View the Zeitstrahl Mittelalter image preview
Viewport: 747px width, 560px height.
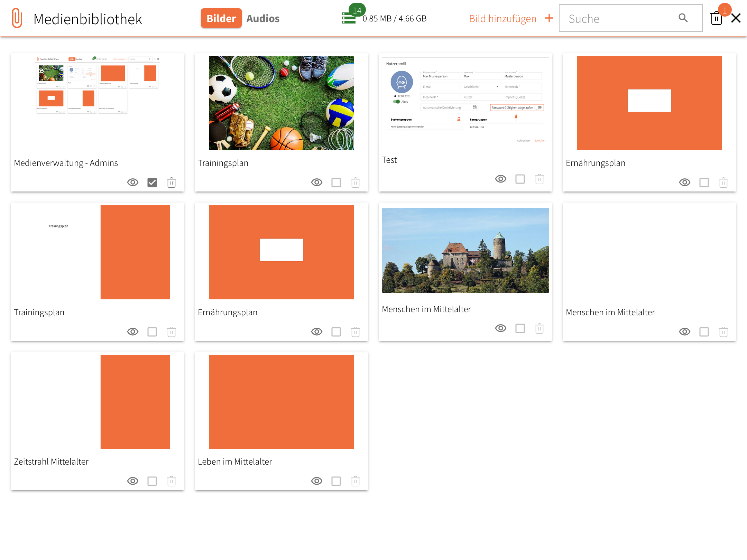(x=133, y=481)
